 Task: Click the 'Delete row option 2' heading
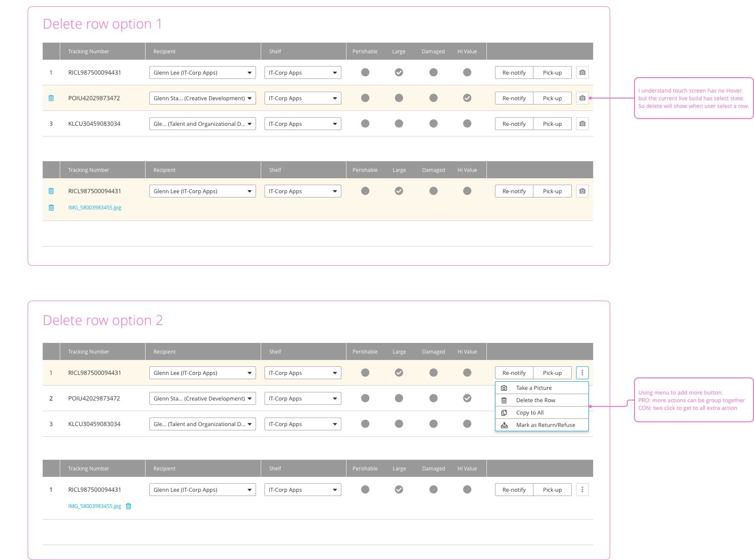(x=103, y=320)
